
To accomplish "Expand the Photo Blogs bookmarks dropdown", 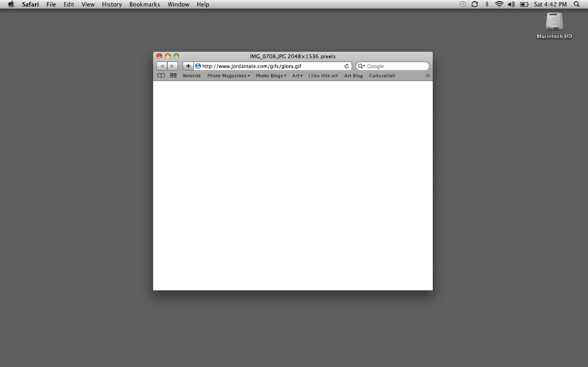I will coord(271,76).
